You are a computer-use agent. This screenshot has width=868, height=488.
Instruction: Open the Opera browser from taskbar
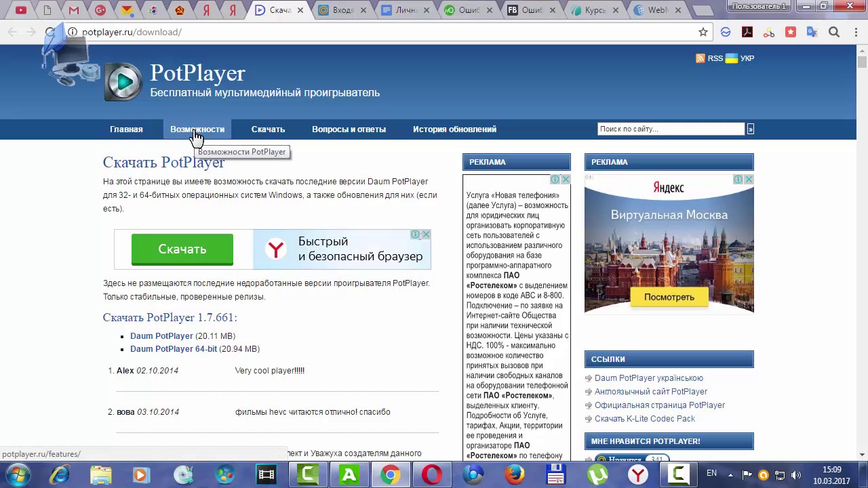(x=432, y=474)
